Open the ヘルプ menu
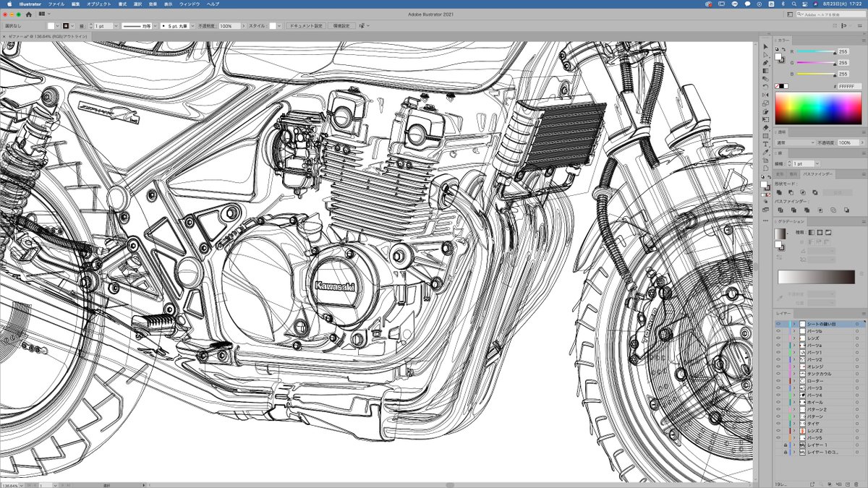 pyautogui.click(x=213, y=4)
